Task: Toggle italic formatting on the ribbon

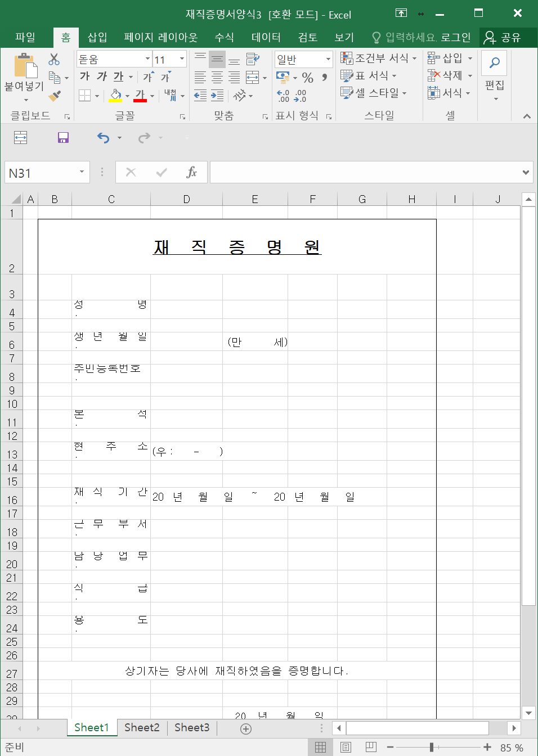Action: point(101,77)
